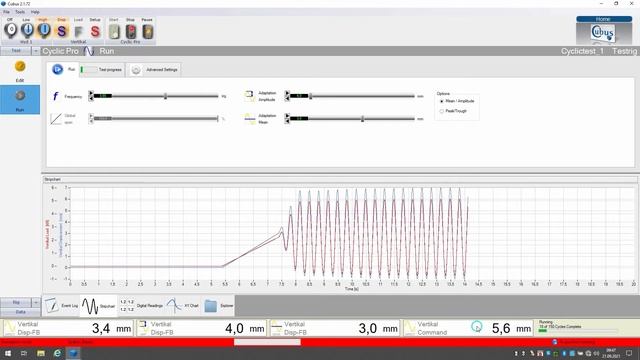Click the sine wave icon in header
The image size is (640, 360).
(x=89, y=51)
